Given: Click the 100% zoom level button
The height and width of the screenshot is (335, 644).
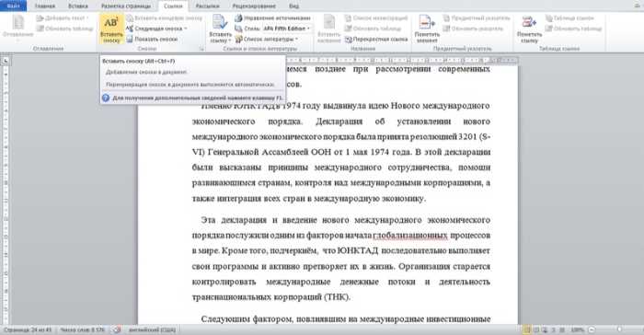Looking at the screenshot, I should pos(577,329).
